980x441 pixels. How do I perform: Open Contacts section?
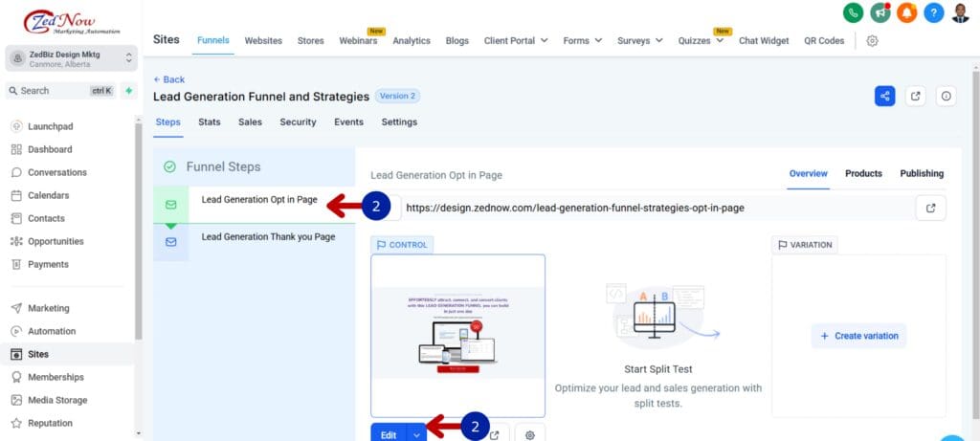coord(46,219)
